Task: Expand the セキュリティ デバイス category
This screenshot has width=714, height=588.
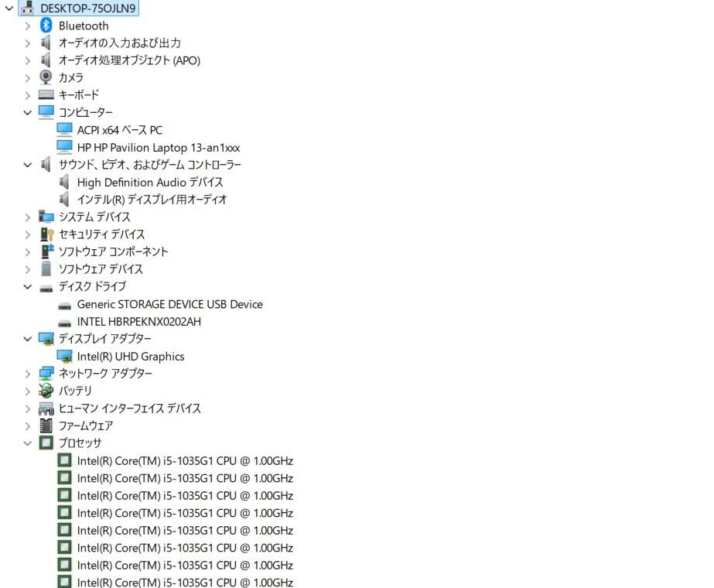Action: coord(28,234)
